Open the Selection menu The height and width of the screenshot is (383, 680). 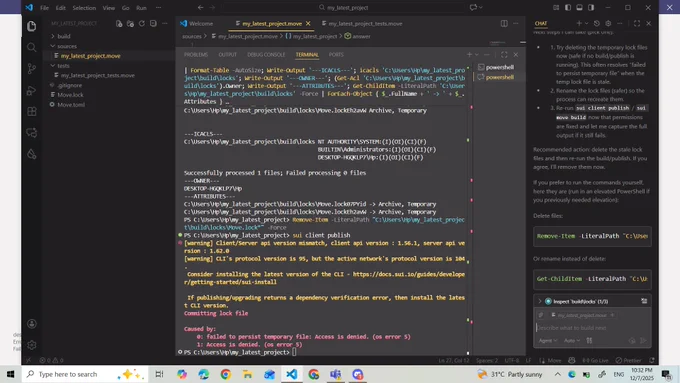pyautogui.click(x=84, y=8)
